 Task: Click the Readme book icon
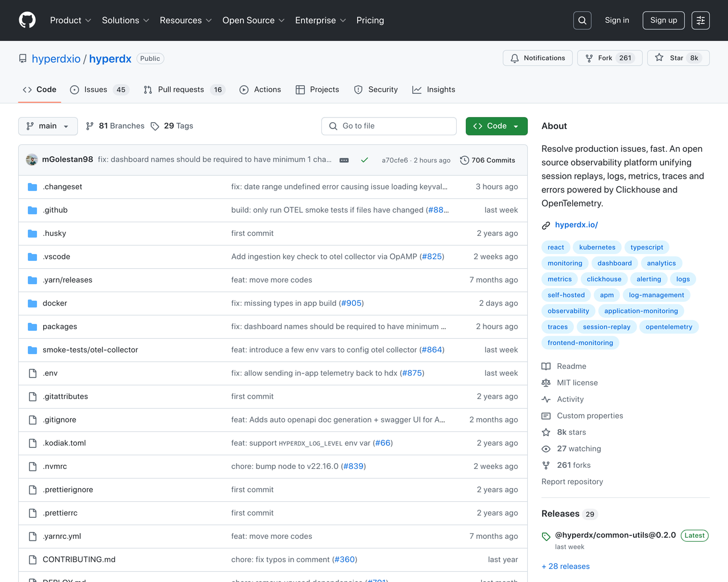click(x=546, y=367)
